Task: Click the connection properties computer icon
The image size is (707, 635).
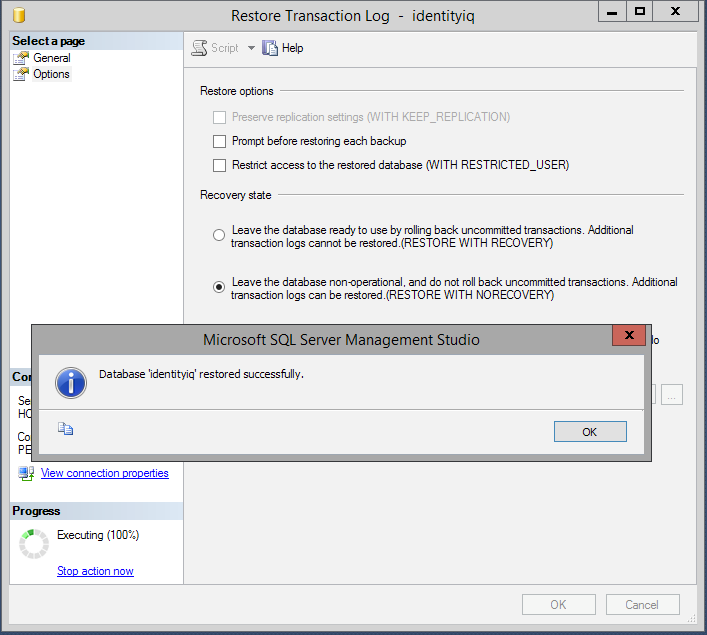Action: pyautogui.click(x=26, y=473)
